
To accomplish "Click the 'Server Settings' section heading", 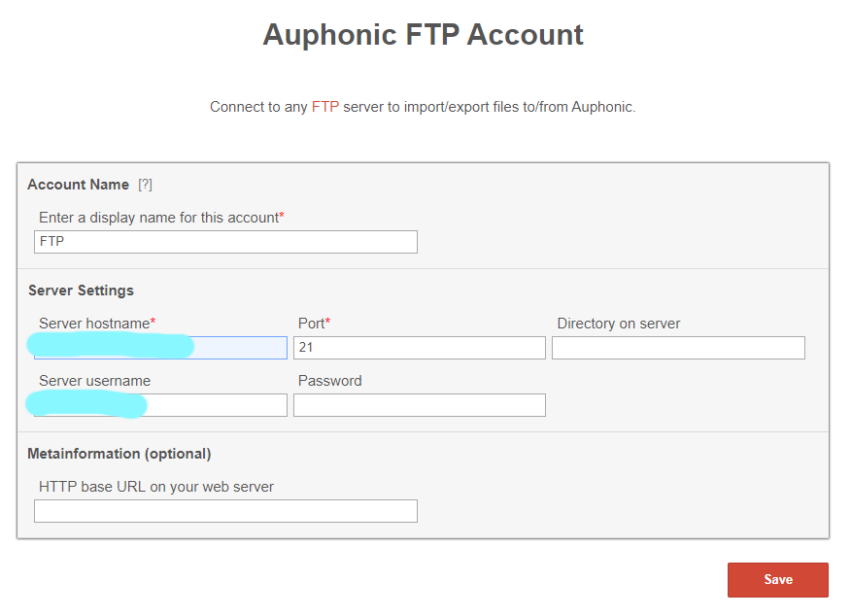I will (x=81, y=291).
